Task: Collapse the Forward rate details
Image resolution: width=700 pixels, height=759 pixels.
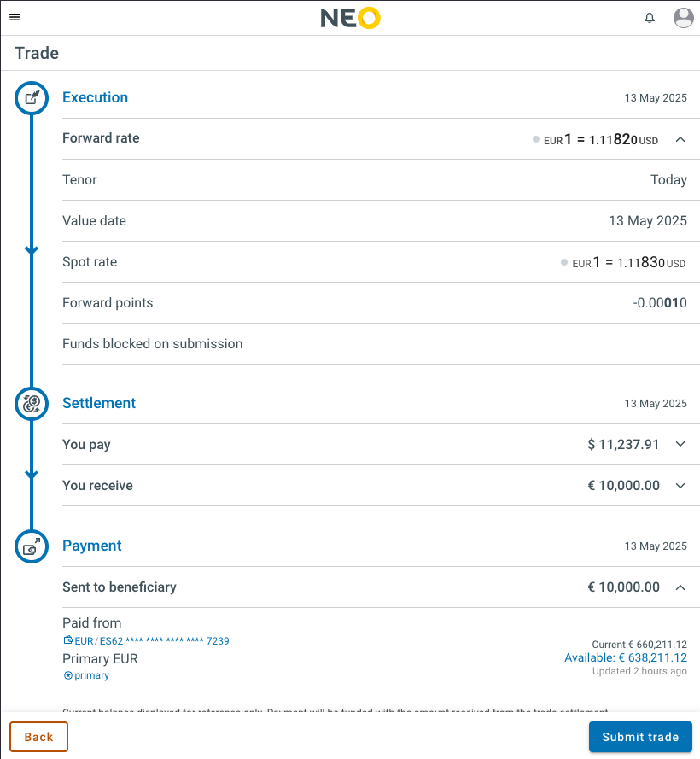Action: (x=680, y=140)
